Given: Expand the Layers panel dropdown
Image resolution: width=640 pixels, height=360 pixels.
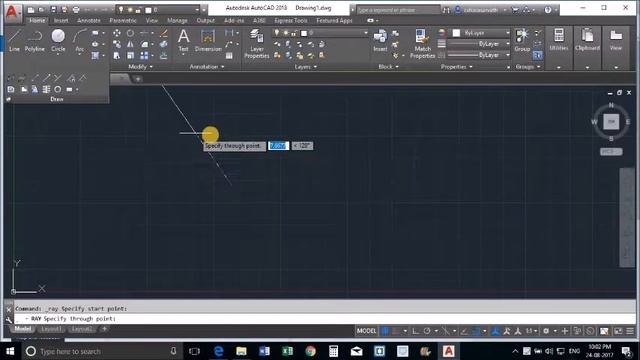Looking at the screenshot, I should (x=306, y=67).
